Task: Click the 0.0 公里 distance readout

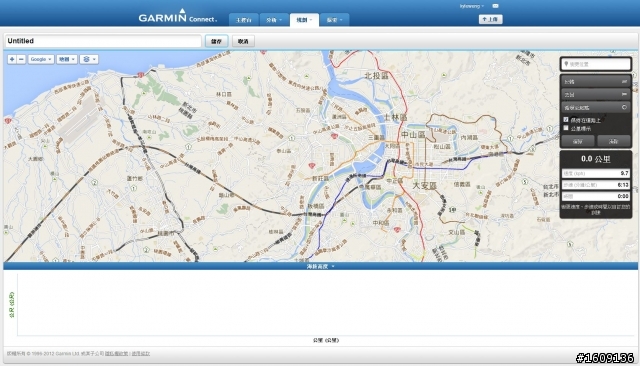Action: [596, 159]
